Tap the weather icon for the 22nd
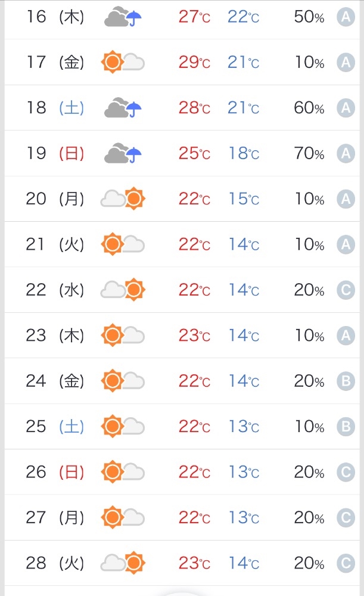The image size is (364, 596). click(x=123, y=290)
